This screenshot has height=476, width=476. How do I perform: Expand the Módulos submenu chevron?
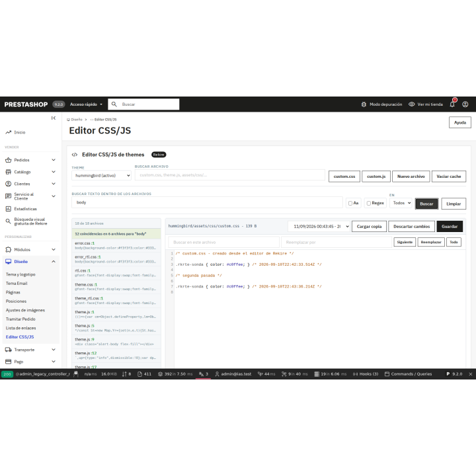(54, 249)
